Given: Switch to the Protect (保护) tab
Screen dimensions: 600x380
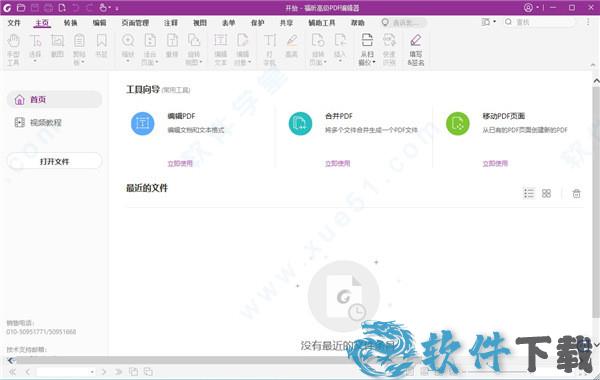Looking at the screenshot, I should pyautogui.click(x=258, y=23).
